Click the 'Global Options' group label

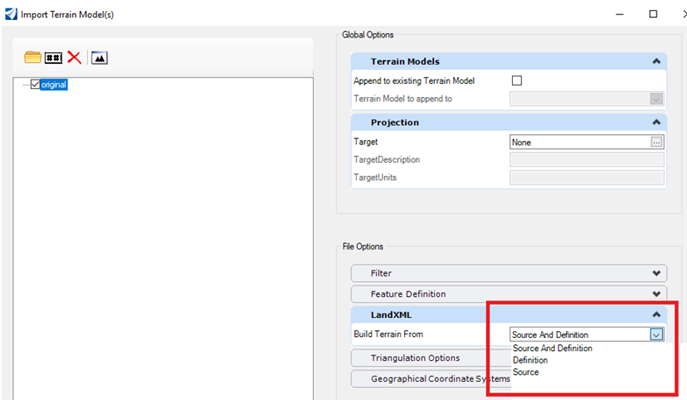[368, 35]
